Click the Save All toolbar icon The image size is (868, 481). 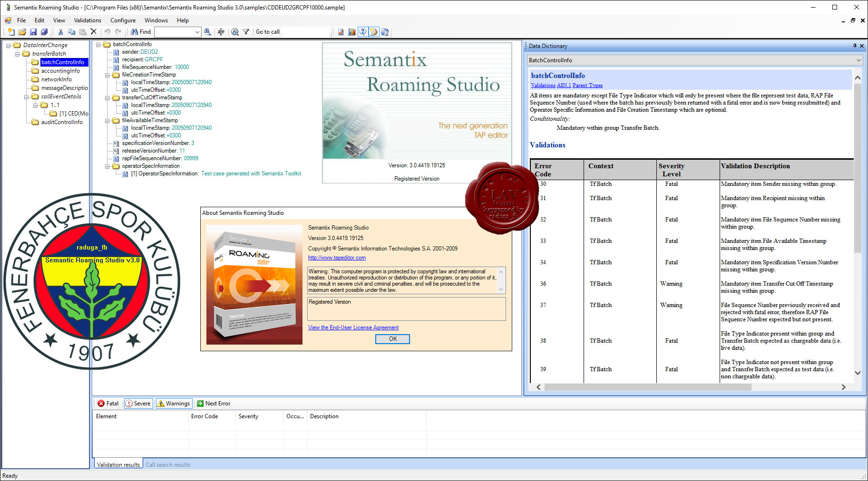44,32
